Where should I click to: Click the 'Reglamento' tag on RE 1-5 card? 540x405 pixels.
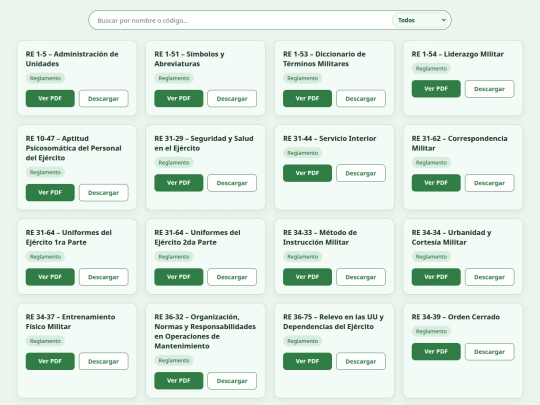(45, 78)
